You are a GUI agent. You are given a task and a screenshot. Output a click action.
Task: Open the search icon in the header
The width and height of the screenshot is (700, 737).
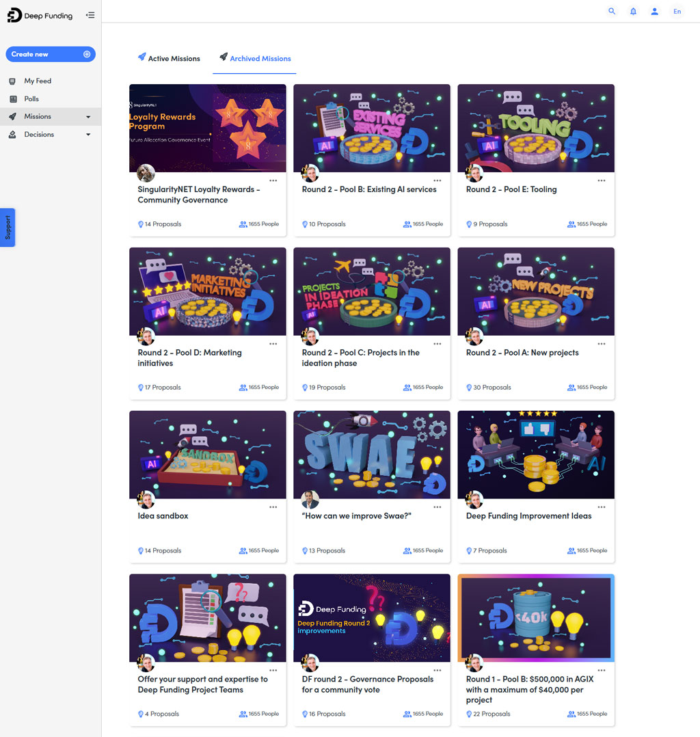(612, 11)
